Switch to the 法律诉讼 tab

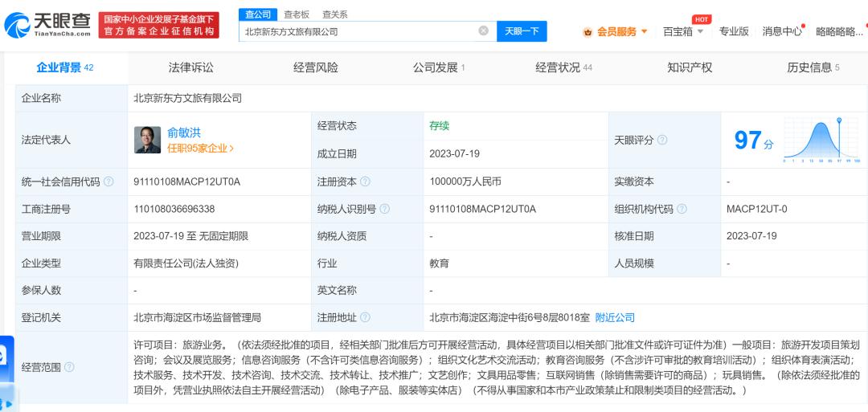click(x=191, y=67)
